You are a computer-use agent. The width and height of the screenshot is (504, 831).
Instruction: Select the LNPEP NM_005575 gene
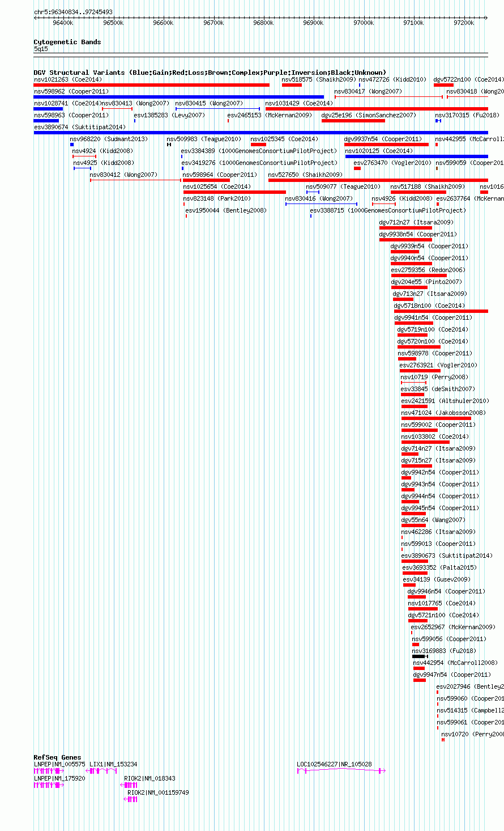[x=49, y=771]
